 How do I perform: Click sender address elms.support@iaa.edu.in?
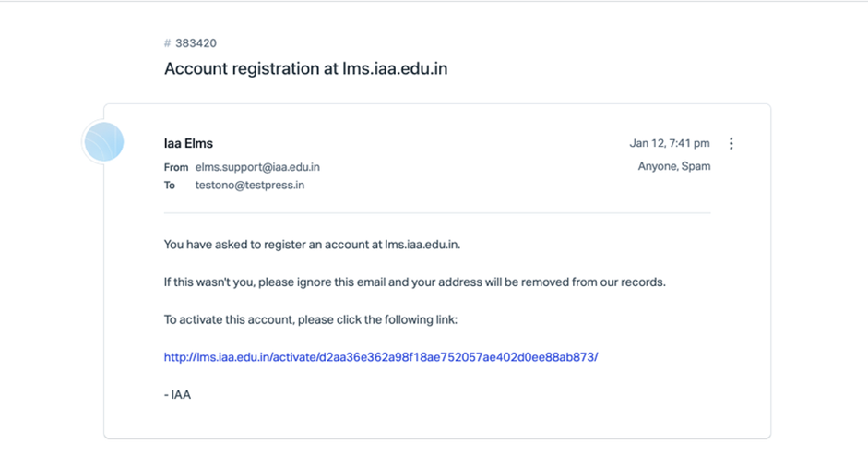(x=257, y=167)
